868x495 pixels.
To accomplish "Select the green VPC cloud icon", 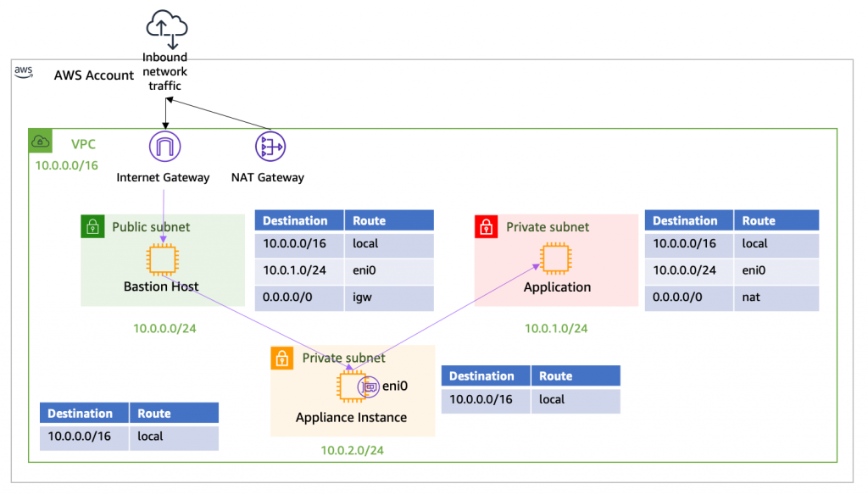I will coord(39,140).
